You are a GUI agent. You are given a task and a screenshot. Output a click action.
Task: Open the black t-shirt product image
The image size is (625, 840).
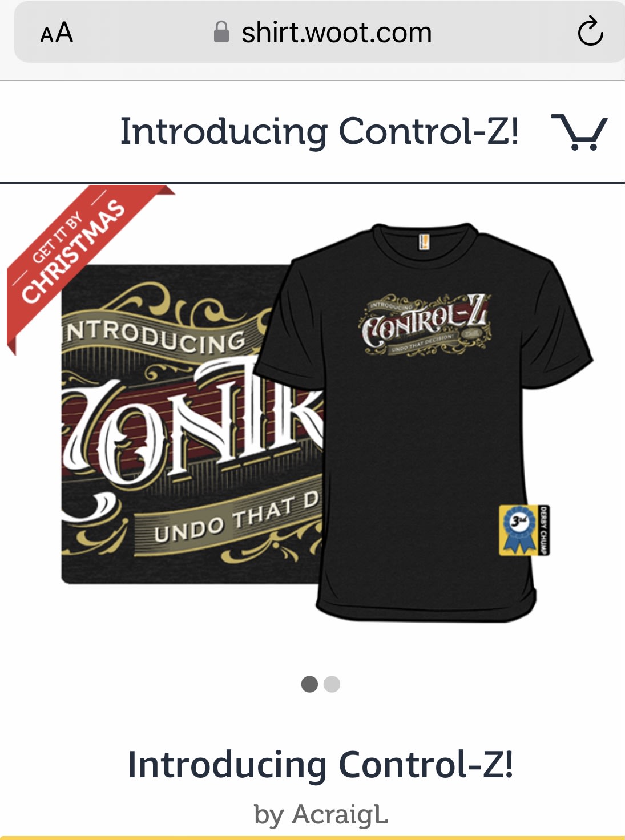(425, 422)
